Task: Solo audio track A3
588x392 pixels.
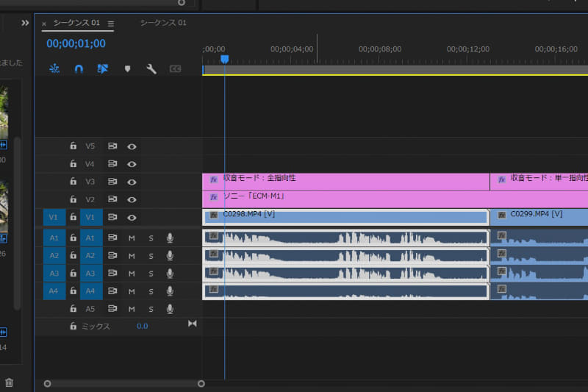Action: [x=151, y=274]
